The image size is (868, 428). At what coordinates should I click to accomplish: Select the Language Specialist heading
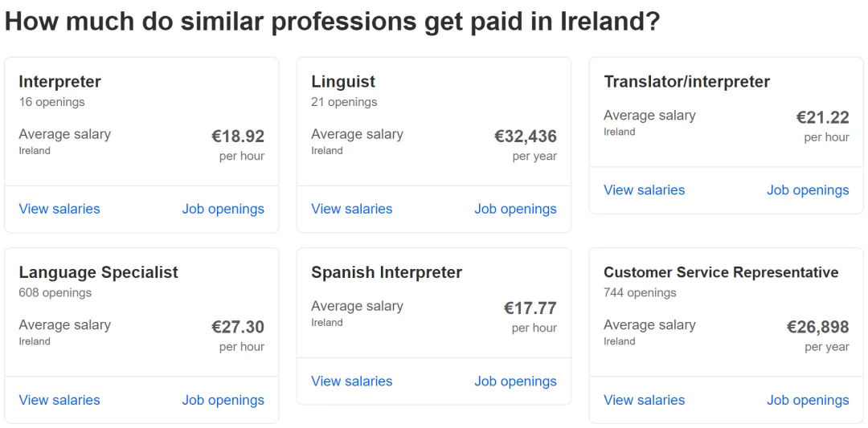[x=98, y=273]
